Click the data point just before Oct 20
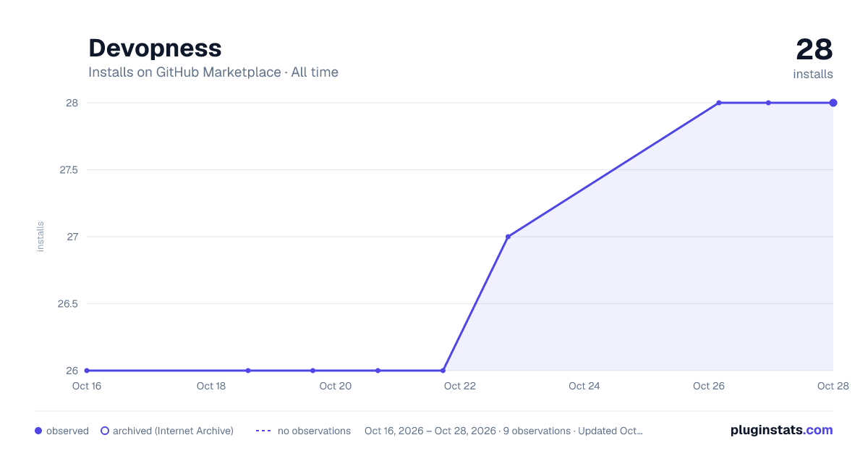This screenshot has height=456, width=868. (313, 371)
